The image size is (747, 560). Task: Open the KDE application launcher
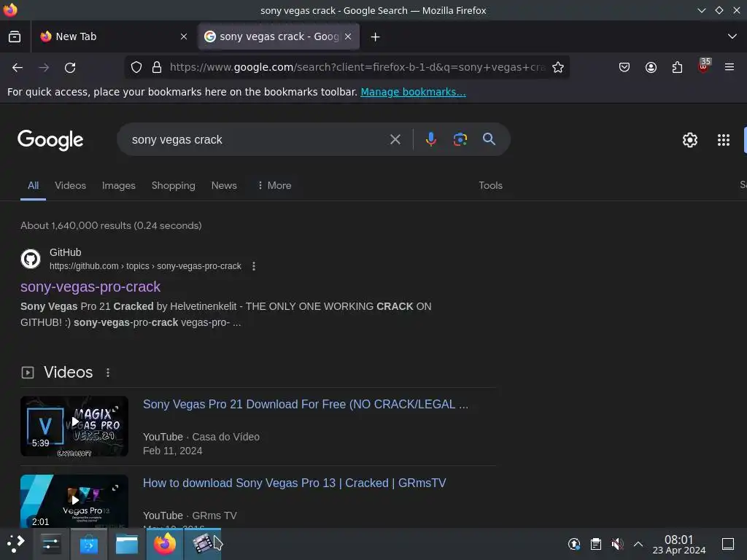click(x=16, y=543)
